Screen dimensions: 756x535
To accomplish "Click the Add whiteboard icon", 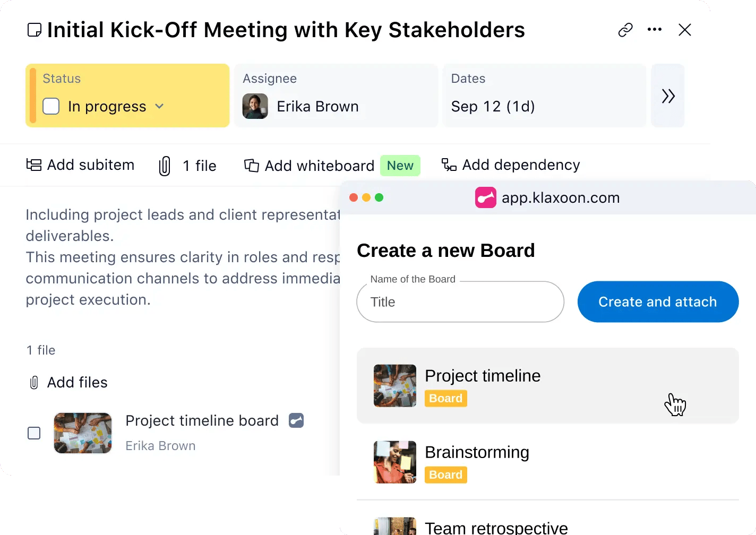I will pos(252,165).
